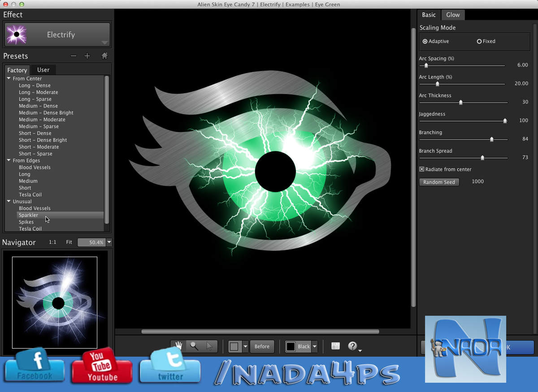Viewport: 538px width, 392px height.
Task: Choose the Medium – Dense Bright preset
Action: [x=46, y=113]
